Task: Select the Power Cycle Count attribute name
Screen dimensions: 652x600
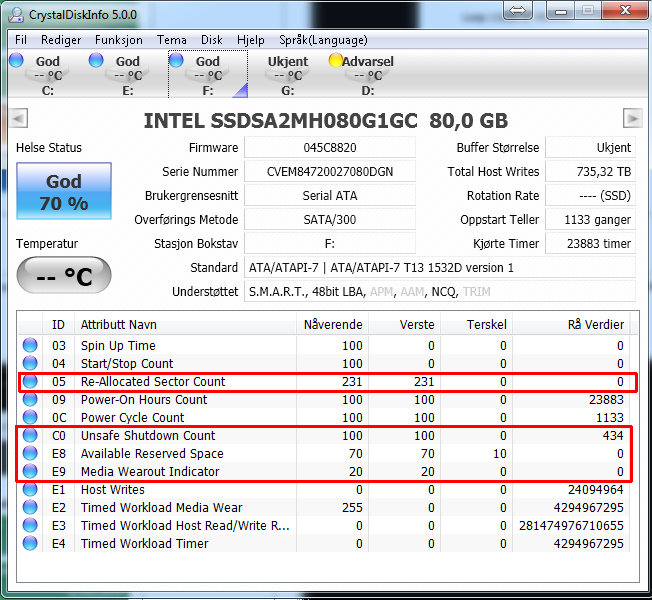Action: click(x=132, y=417)
